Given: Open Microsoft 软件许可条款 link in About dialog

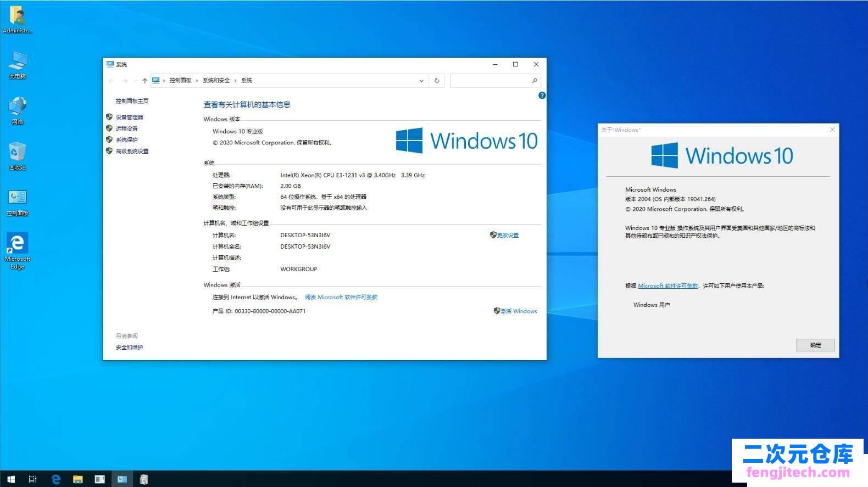Looking at the screenshot, I should pyautogui.click(x=667, y=286).
